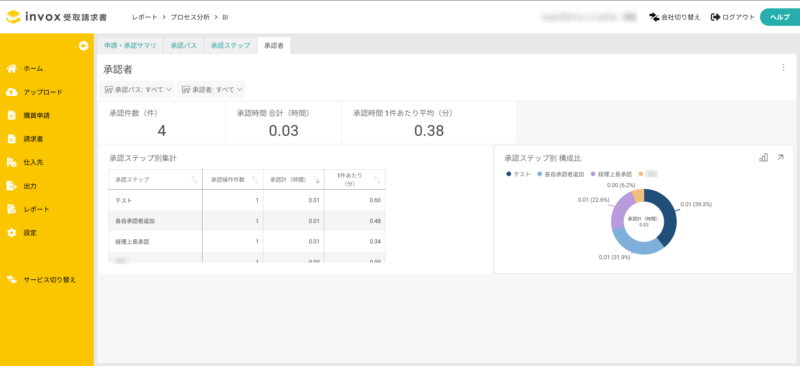This screenshot has width=800, height=366.
Task: Click the 会社切り替え link
Action: point(674,17)
